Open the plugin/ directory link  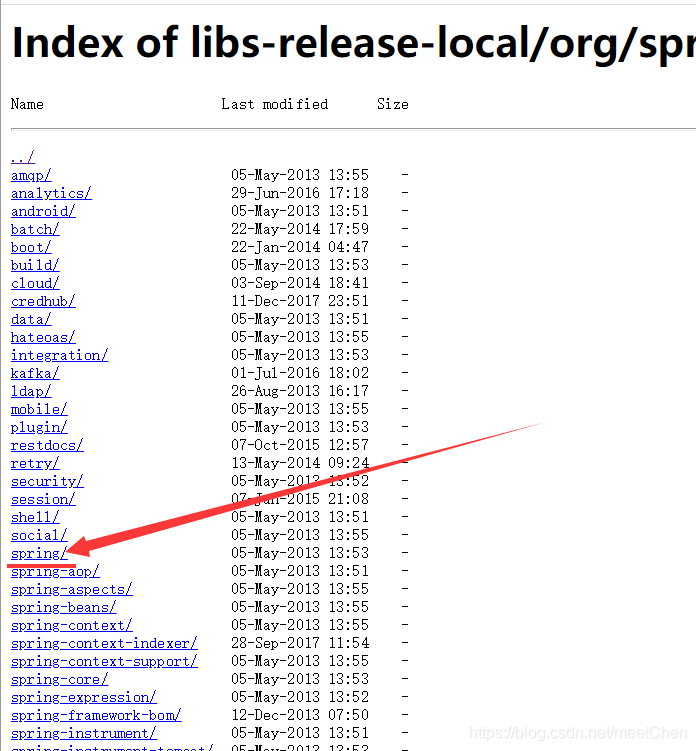pos(39,427)
